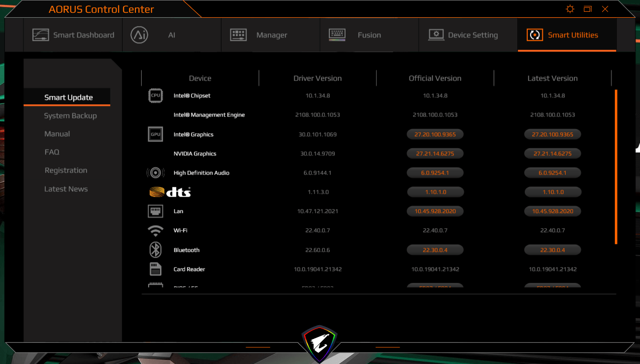
Task: Click the AI circle icon
Action: pyautogui.click(x=139, y=35)
